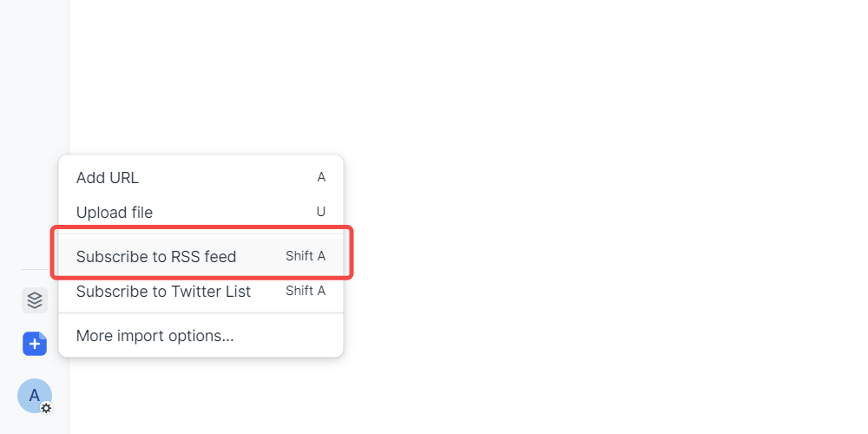Click the Shift A hint on the RSS feed row
Screen dimensions: 868x434
click(x=306, y=256)
